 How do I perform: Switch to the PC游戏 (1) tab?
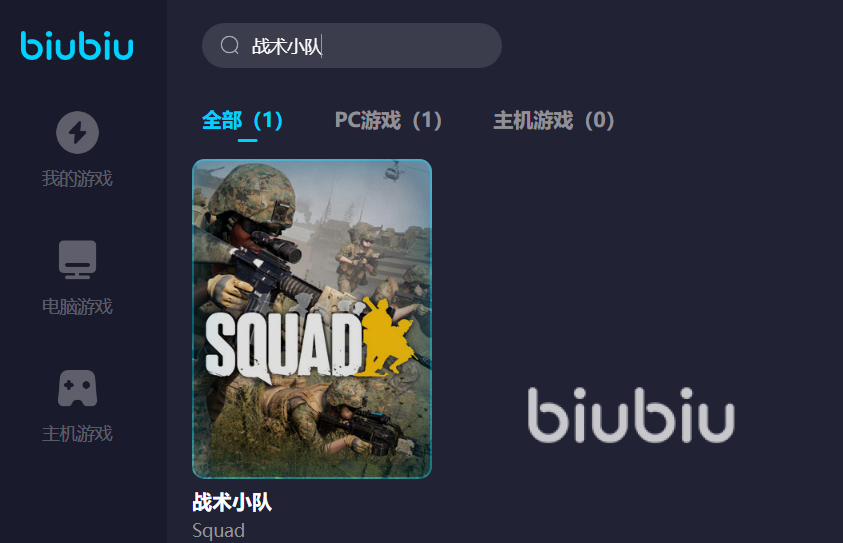(x=388, y=120)
